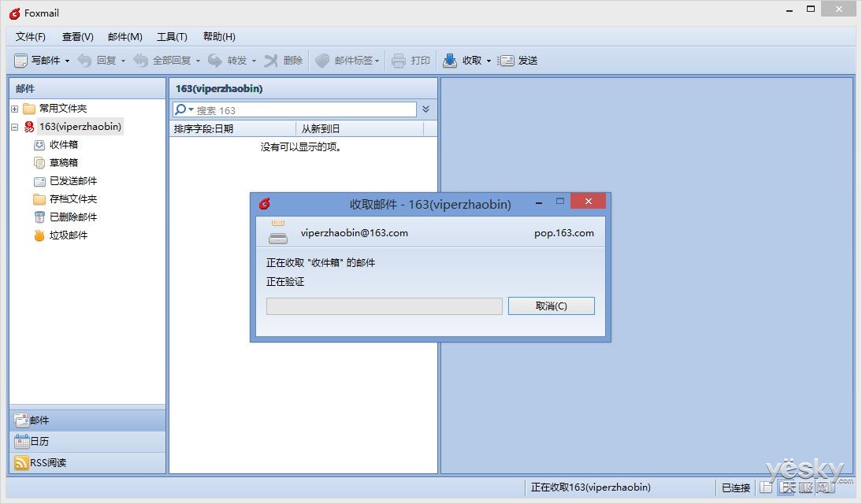
Task: Expand the 常用文件夹 tree node
Action: [15, 109]
